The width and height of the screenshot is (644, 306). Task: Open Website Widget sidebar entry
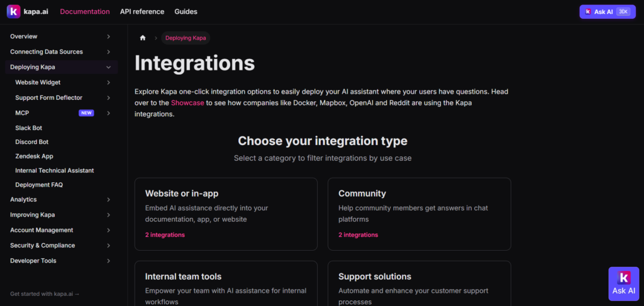pyautogui.click(x=38, y=82)
